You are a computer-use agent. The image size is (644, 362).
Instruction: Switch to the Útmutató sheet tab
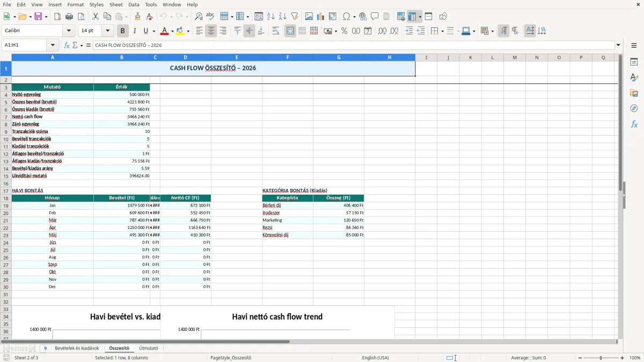[149, 349]
